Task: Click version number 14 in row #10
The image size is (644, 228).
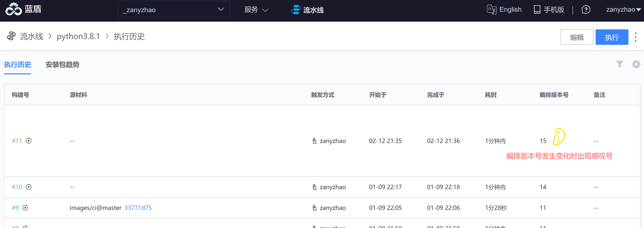Action: tap(543, 187)
